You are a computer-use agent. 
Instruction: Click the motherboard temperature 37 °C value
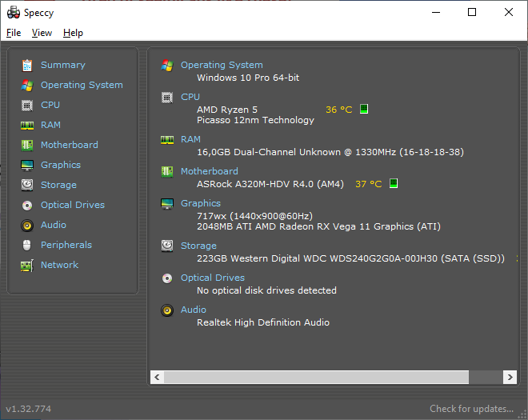pos(368,184)
